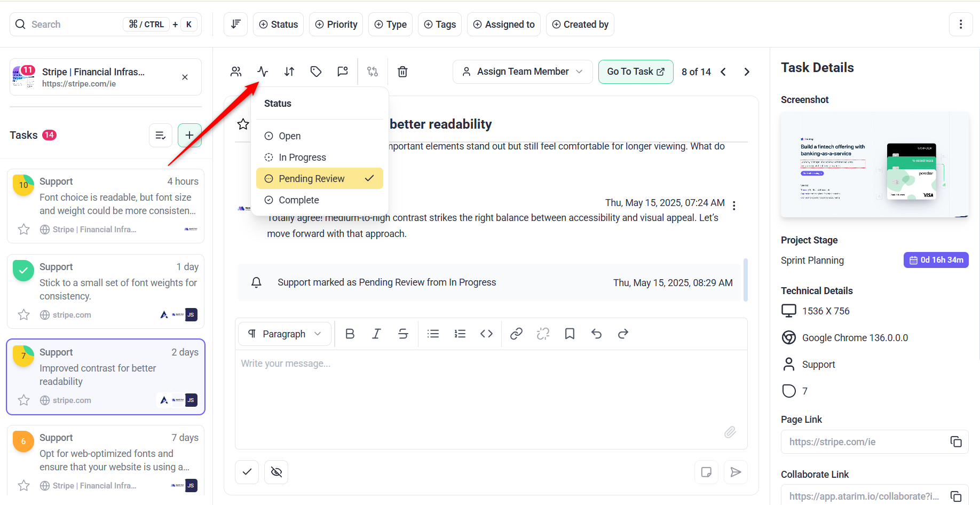Viewport: 980px width, 505px height.
Task: Toggle the hidden-eye visibility button
Action: [x=276, y=472]
